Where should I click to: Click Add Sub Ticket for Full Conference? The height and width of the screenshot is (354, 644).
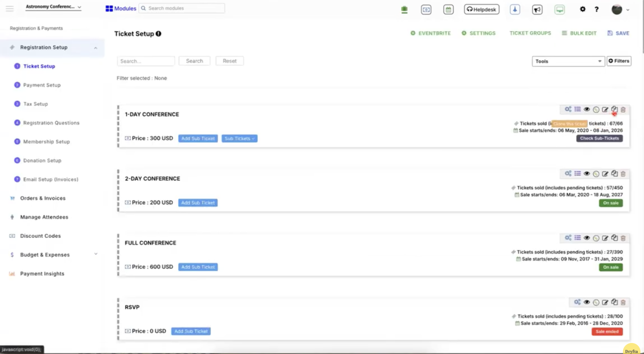(198, 267)
